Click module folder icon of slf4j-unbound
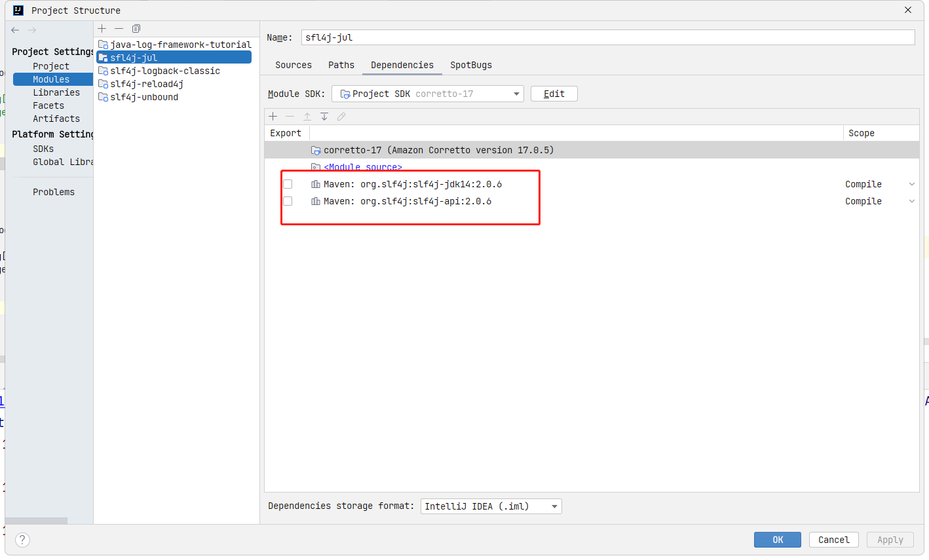The width and height of the screenshot is (929, 560). click(103, 97)
